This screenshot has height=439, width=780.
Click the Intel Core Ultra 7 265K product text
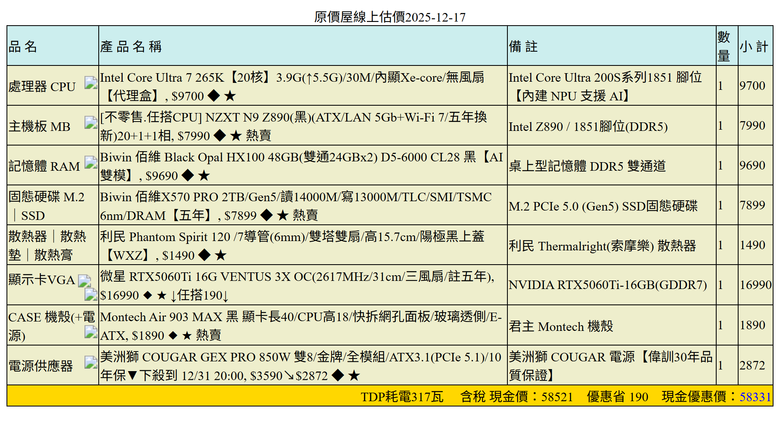(x=292, y=87)
